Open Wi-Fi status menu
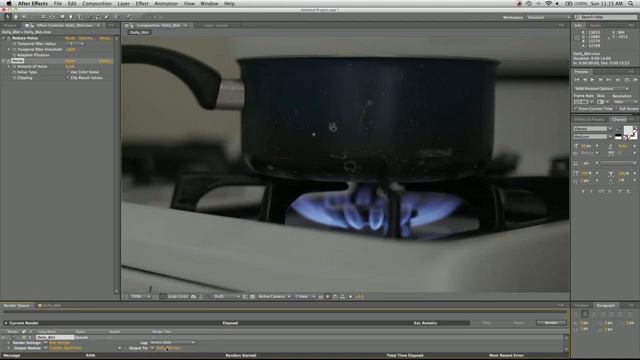Image resolution: width=640 pixels, height=360 pixels. coord(548,3)
